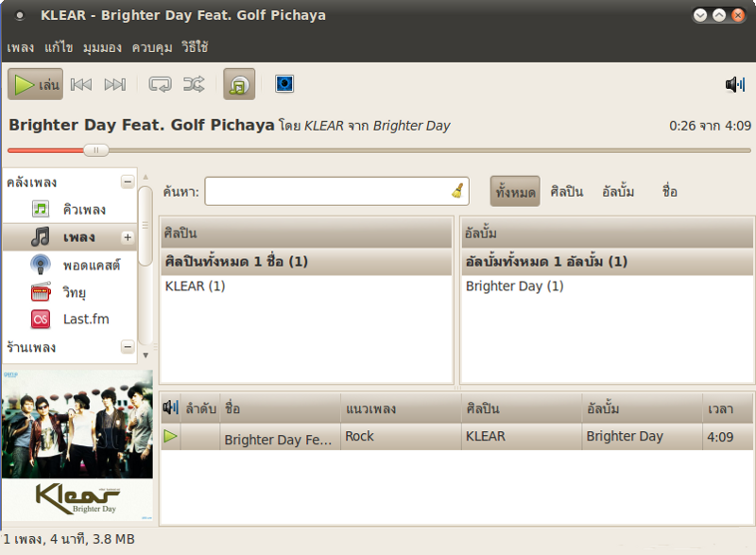The width and height of the screenshot is (756, 555).
Task: Sort tracks by the ศิลปิน column header
Action: point(522,408)
